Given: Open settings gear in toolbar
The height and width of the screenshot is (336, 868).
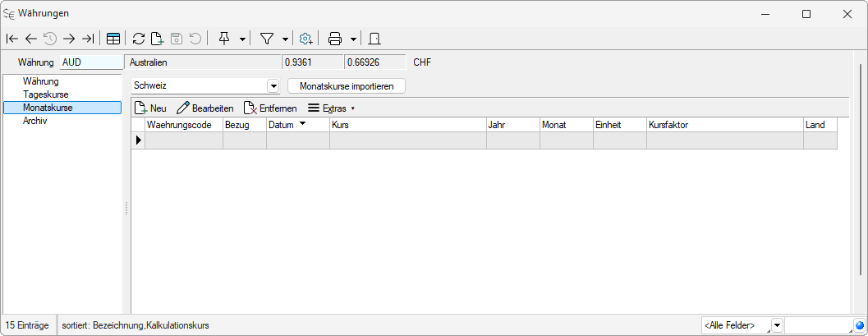Looking at the screenshot, I should click(x=305, y=39).
